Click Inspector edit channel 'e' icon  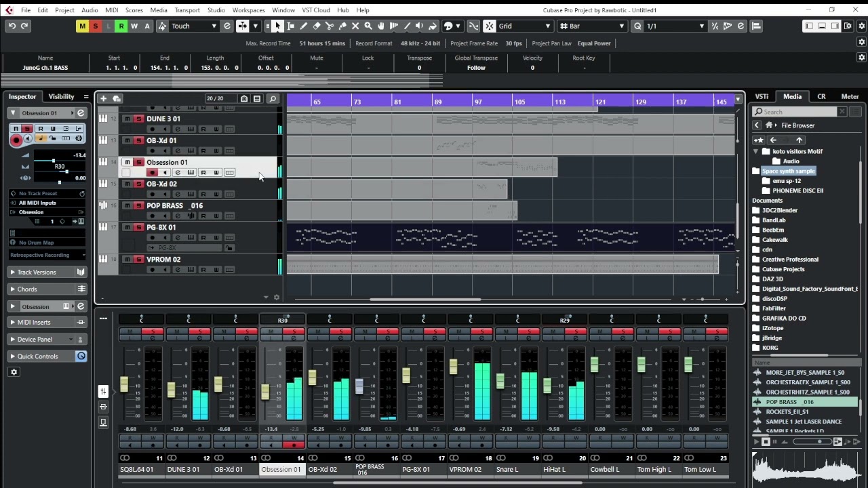pyautogui.click(x=81, y=113)
